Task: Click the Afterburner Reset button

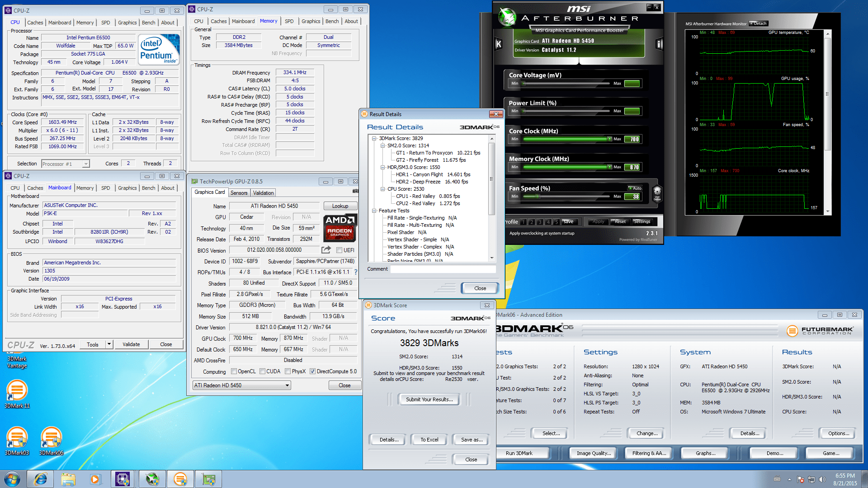Action: pos(620,222)
